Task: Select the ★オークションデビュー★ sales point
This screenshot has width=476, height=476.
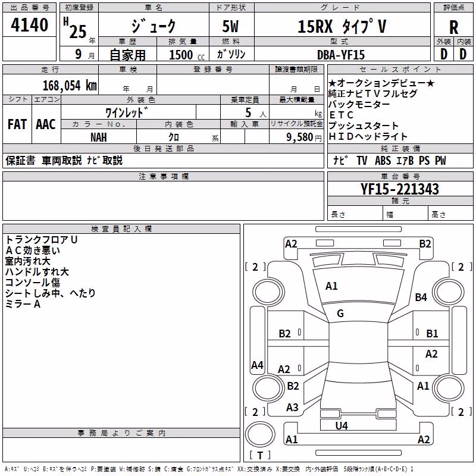Action: pyautogui.click(x=381, y=83)
